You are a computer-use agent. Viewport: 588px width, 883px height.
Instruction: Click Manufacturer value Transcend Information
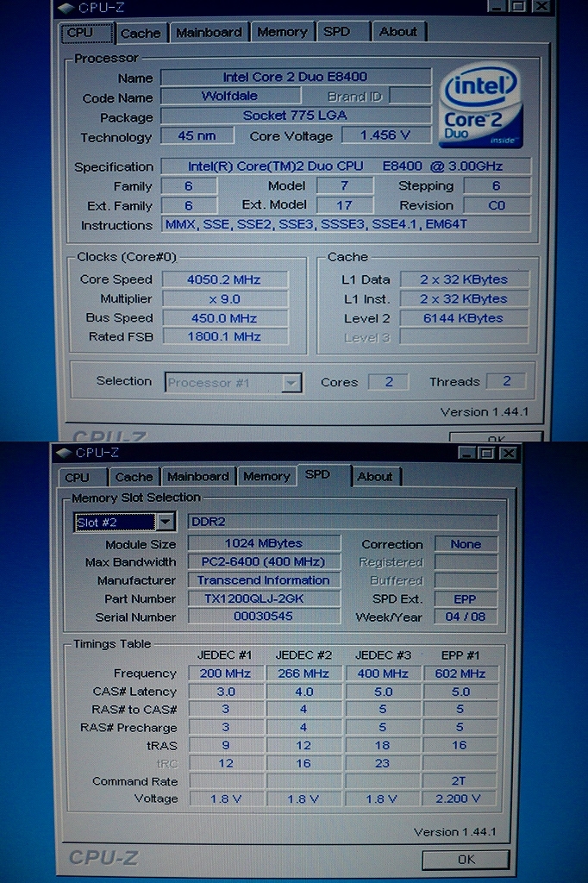pos(264,580)
